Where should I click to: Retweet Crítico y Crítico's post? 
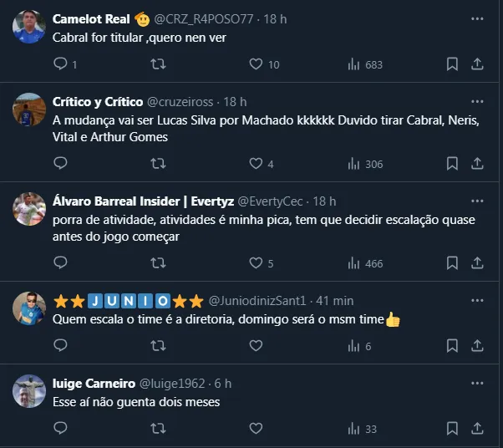157,164
